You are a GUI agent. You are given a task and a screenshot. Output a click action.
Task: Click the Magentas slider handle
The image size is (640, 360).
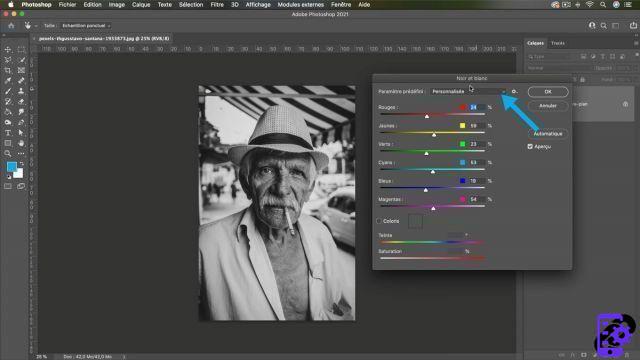pos(433,208)
